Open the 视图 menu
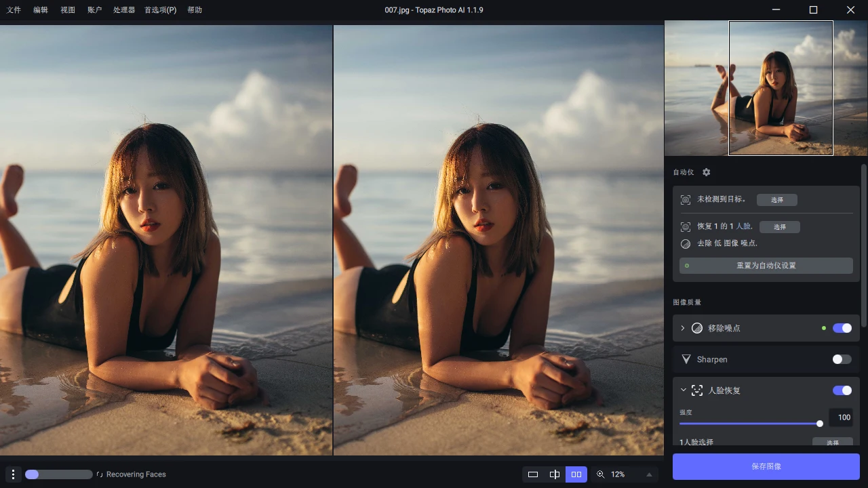 pos(67,10)
